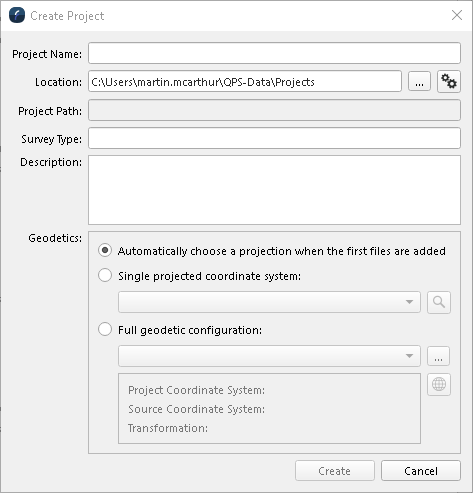Select Full geodetic configuration radio

(x=105, y=329)
